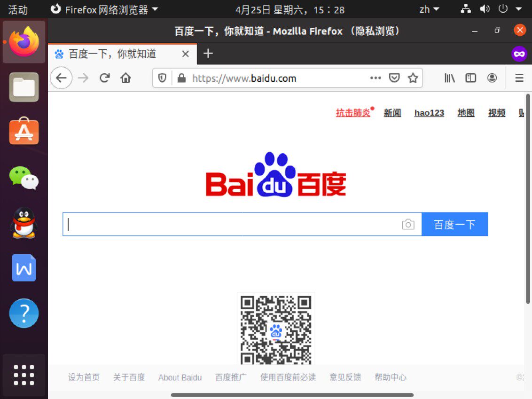The width and height of the screenshot is (532, 399).
Task: Click the 设为首页 footer link
Action: (84, 377)
